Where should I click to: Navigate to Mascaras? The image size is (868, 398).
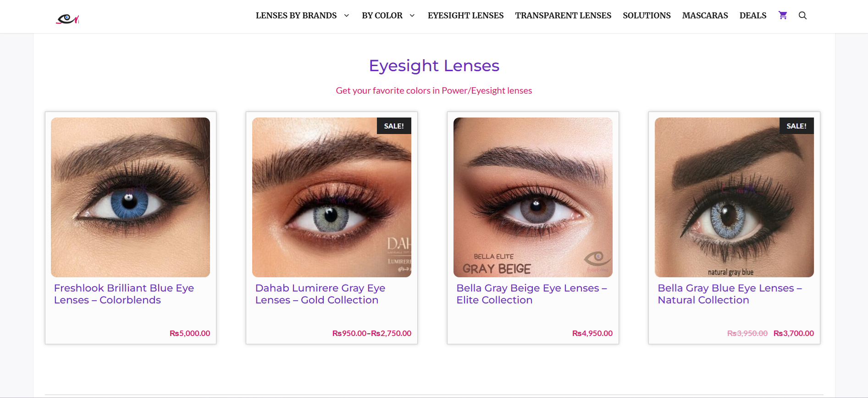[705, 16]
